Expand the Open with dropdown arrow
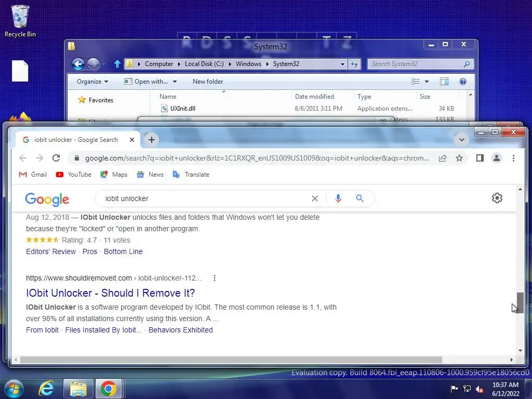 (x=175, y=82)
